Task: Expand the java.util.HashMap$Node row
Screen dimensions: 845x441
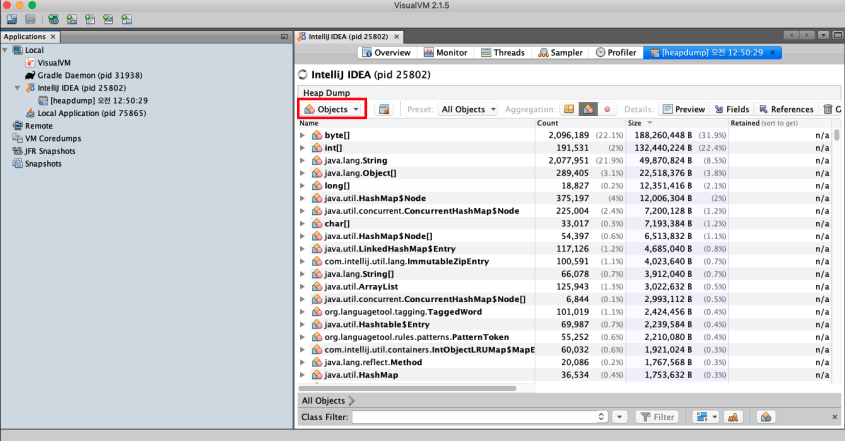Action: tap(303, 198)
